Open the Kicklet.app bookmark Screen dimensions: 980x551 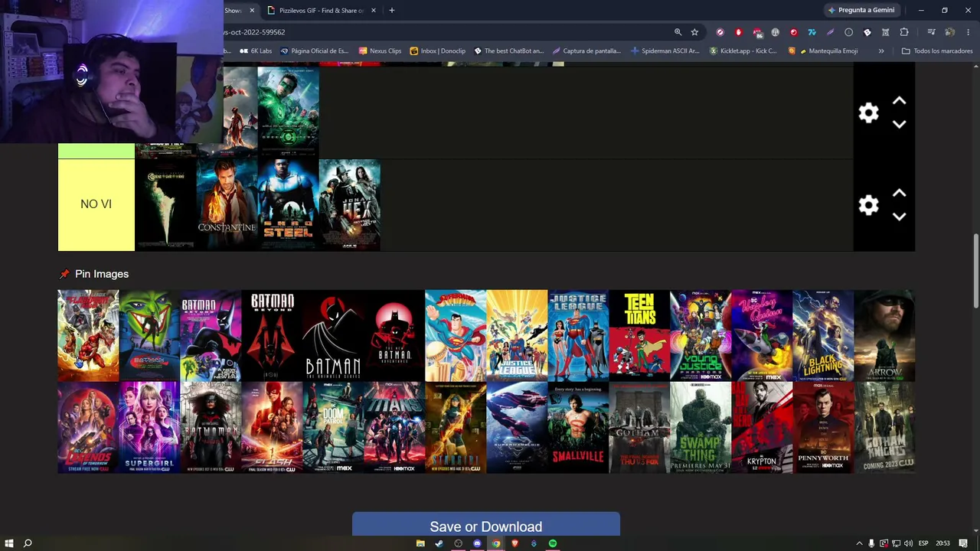[x=743, y=51]
